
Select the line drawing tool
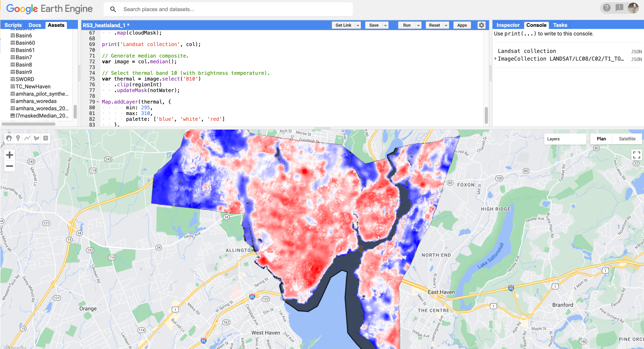pyautogui.click(x=27, y=138)
